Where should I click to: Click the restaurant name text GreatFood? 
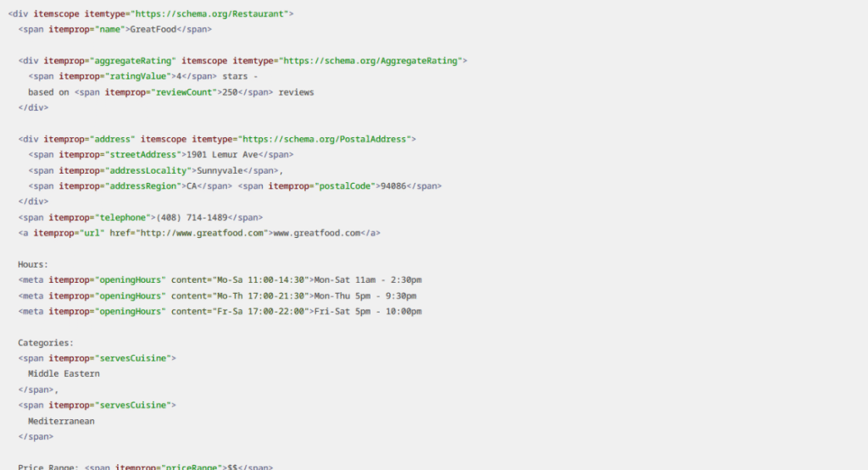coord(153,30)
